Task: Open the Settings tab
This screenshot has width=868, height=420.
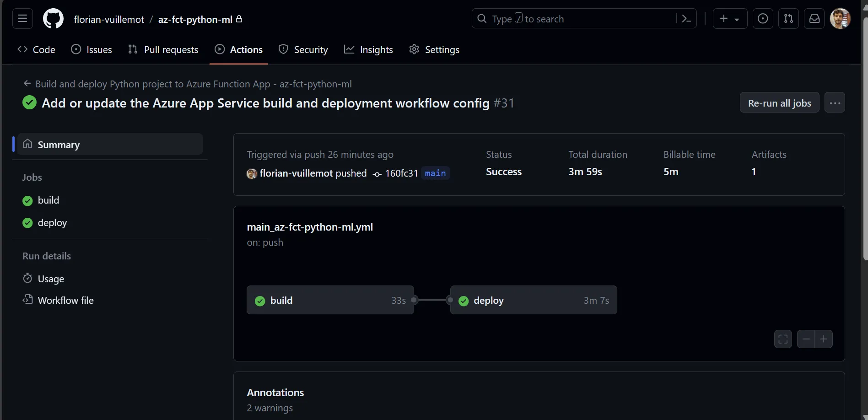Action: 434,49
